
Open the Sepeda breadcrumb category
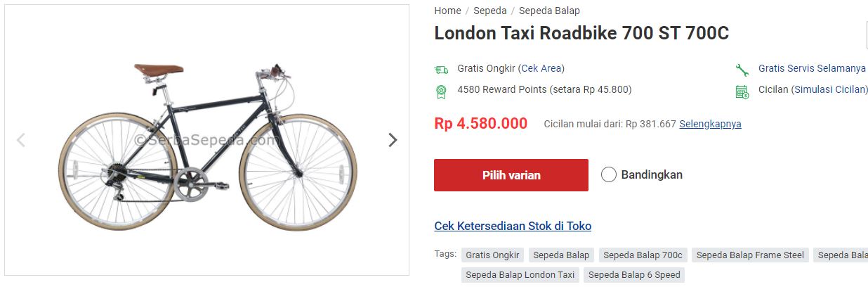tap(489, 11)
